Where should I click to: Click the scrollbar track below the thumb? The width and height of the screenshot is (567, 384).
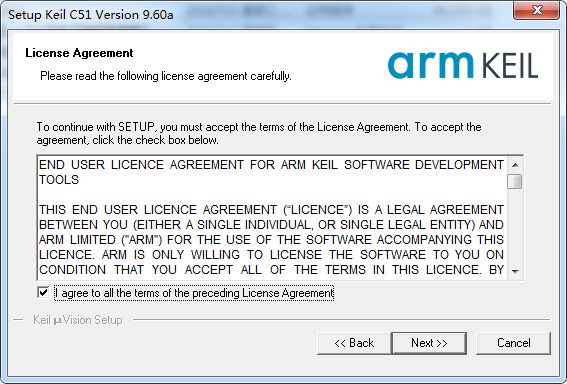pos(515,226)
